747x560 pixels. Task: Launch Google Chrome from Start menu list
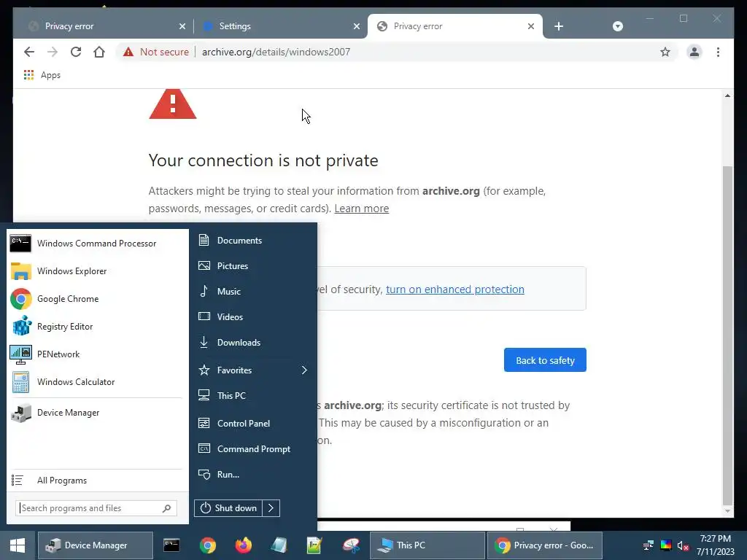[96, 298]
